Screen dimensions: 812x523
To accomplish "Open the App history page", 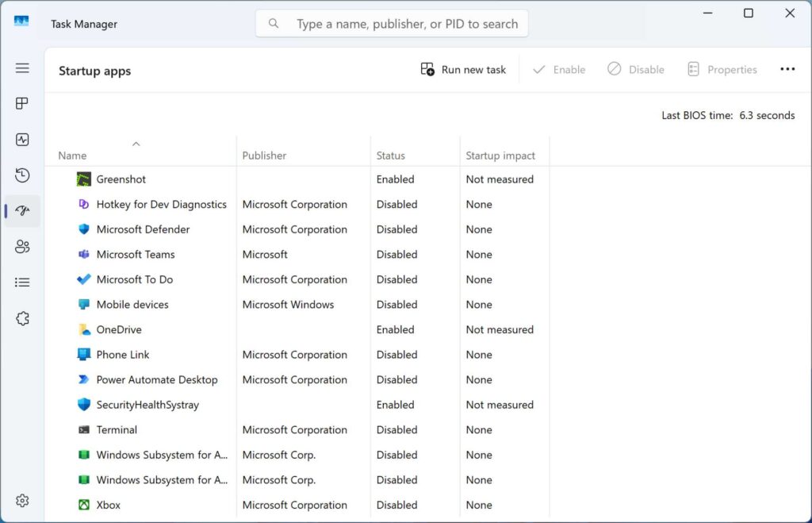I will point(22,175).
